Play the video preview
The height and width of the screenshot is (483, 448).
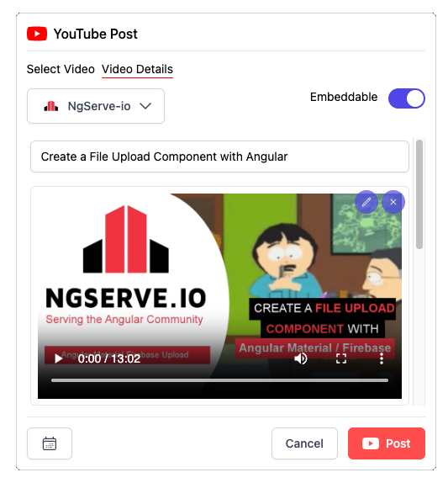pos(58,358)
